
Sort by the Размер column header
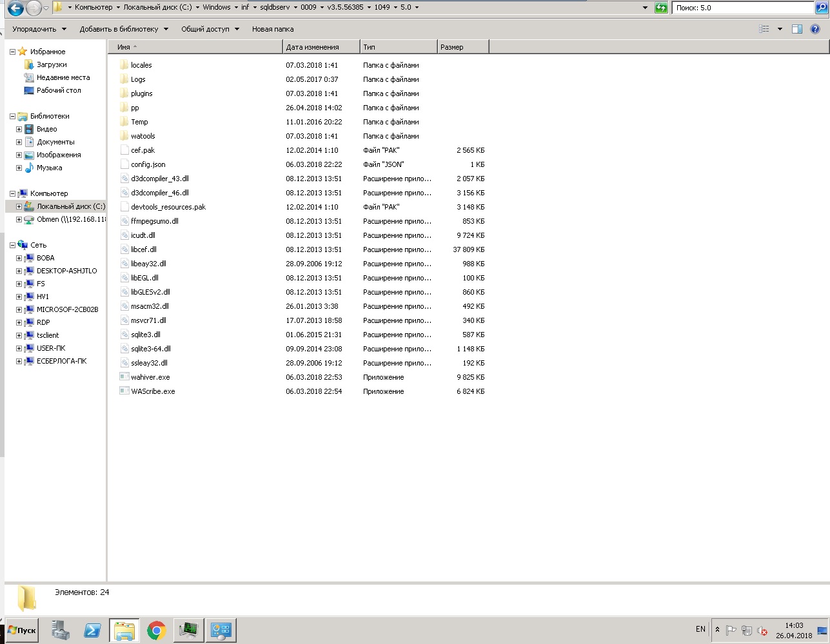[462, 47]
